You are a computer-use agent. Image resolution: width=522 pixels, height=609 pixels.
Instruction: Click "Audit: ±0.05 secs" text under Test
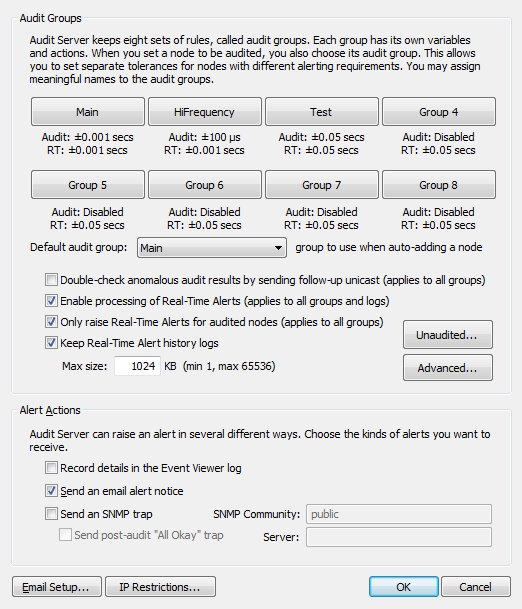pos(322,137)
